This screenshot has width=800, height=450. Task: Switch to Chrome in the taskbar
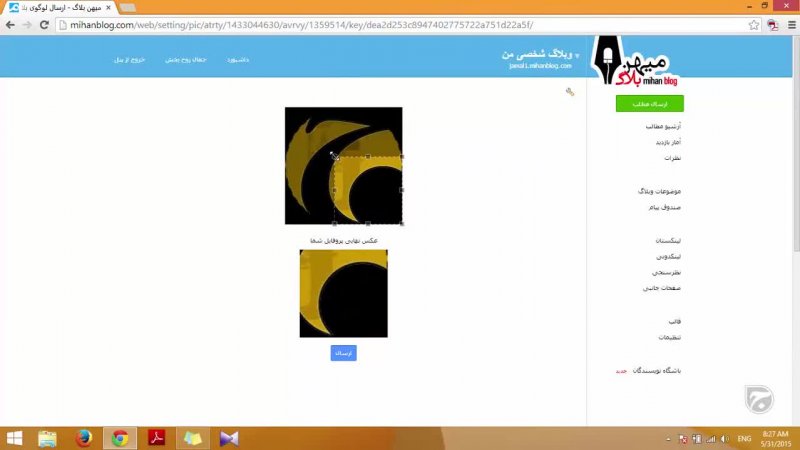tap(120, 438)
